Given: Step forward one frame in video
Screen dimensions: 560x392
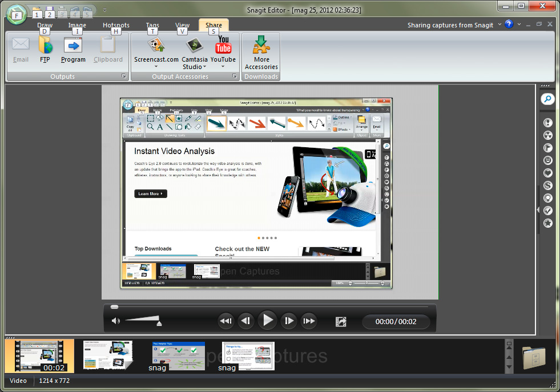Looking at the screenshot, I should click(x=289, y=321).
